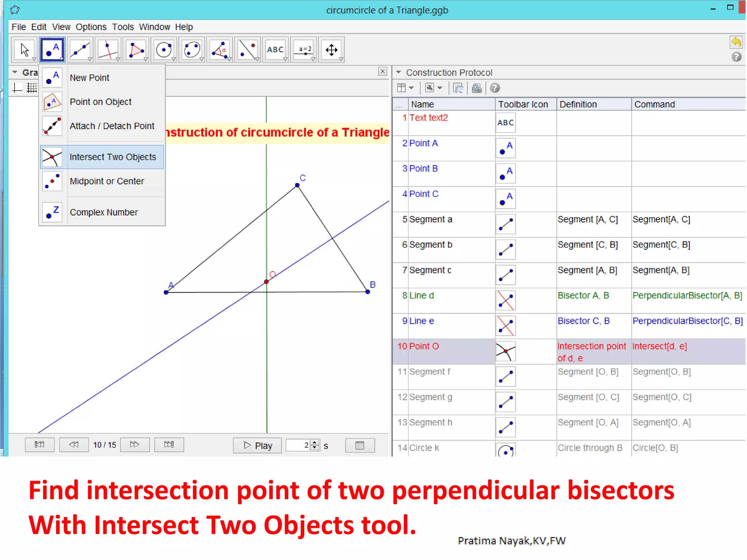Select row 14 Circle k in protocol
Screen dimensions: 747x560
pyautogui.click(x=569, y=448)
